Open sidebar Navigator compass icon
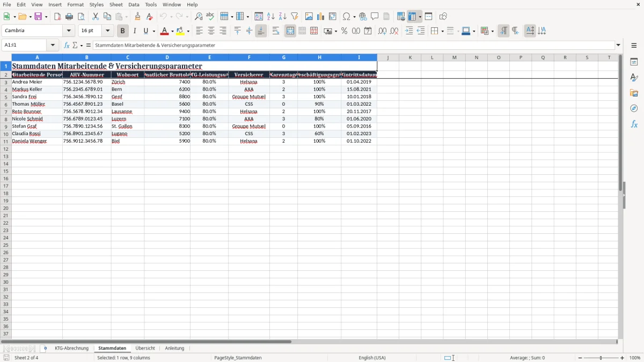This screenshot has height=362, width=644. tap(634, 108)
